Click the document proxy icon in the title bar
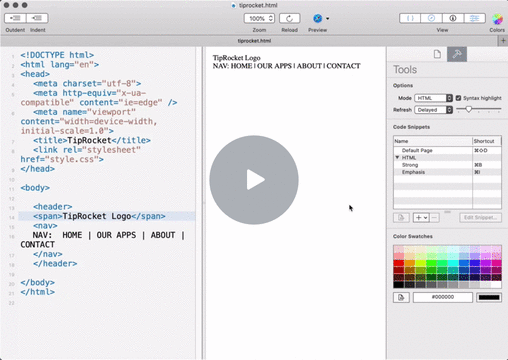The height and width of the screenshot is (360, 508). (x=234, y=5)
